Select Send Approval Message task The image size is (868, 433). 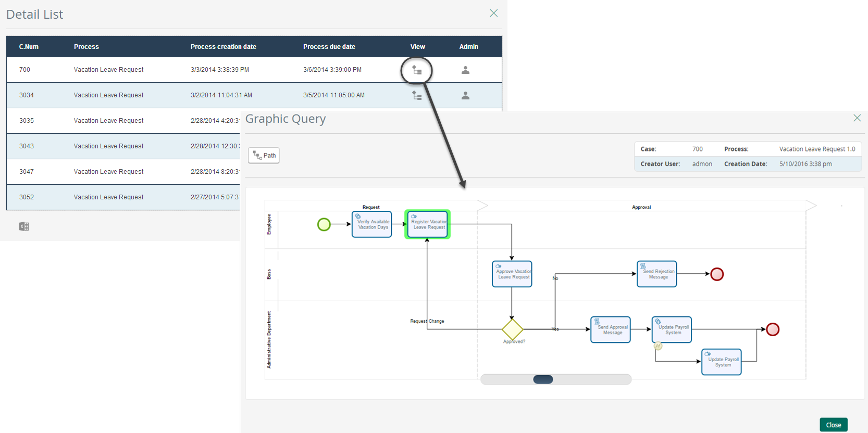pos(611,329)
